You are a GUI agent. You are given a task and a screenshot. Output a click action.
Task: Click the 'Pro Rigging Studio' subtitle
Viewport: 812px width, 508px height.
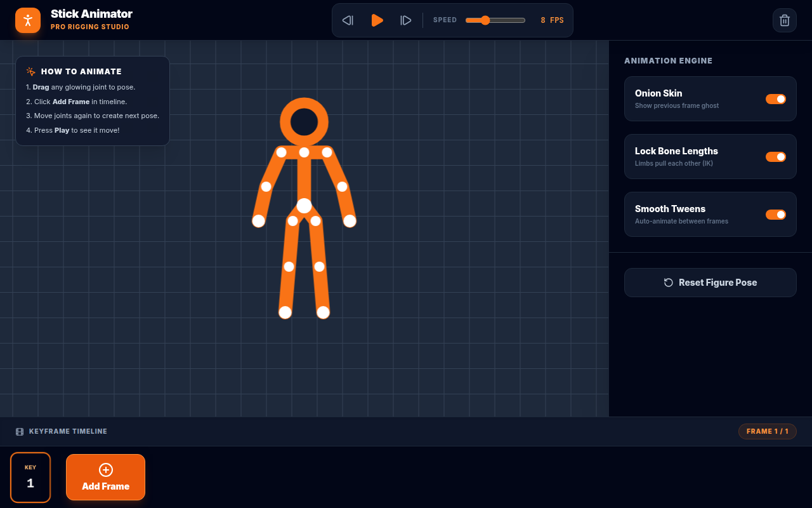pyautogui.click(x=90, y=27)
